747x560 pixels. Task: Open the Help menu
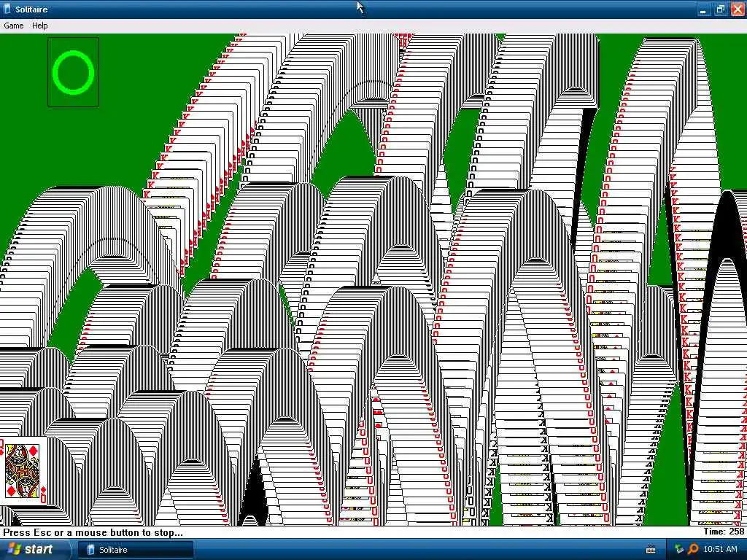pyautogui.click(x=39, y=26)
